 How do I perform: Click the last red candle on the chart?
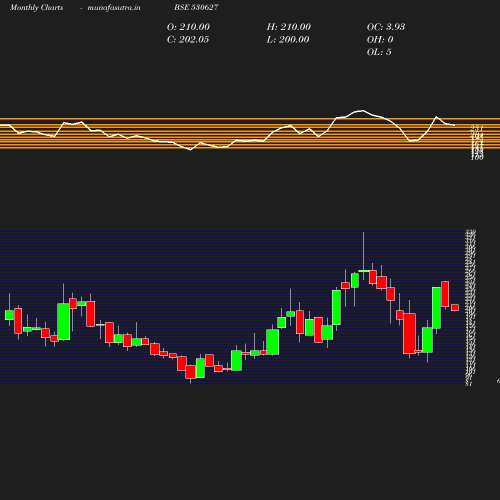tap(455, 307)
